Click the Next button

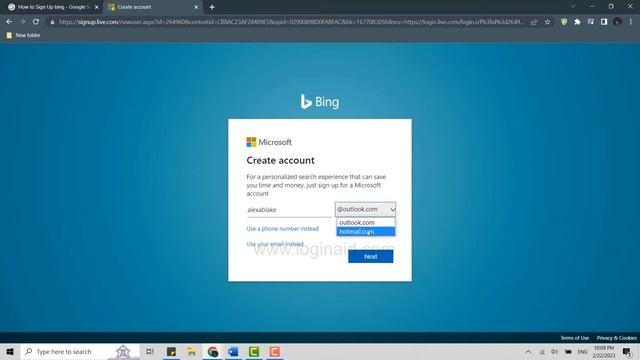[371, 256]
